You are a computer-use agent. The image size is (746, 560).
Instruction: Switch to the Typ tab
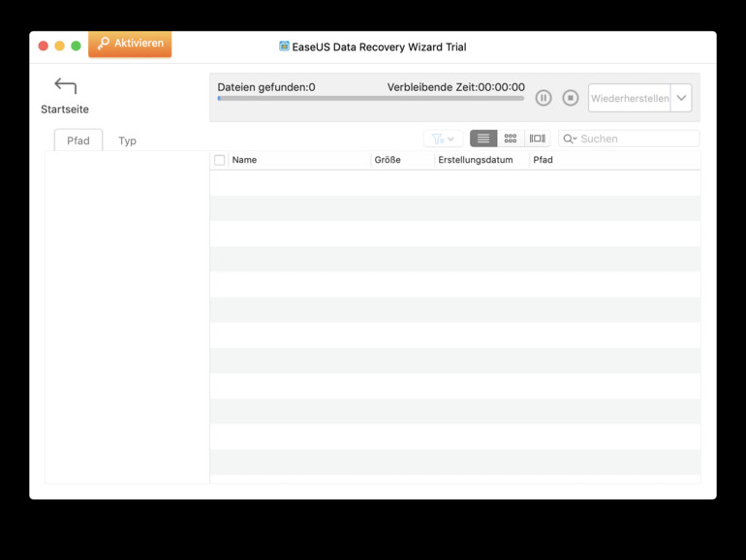point(127,140)
